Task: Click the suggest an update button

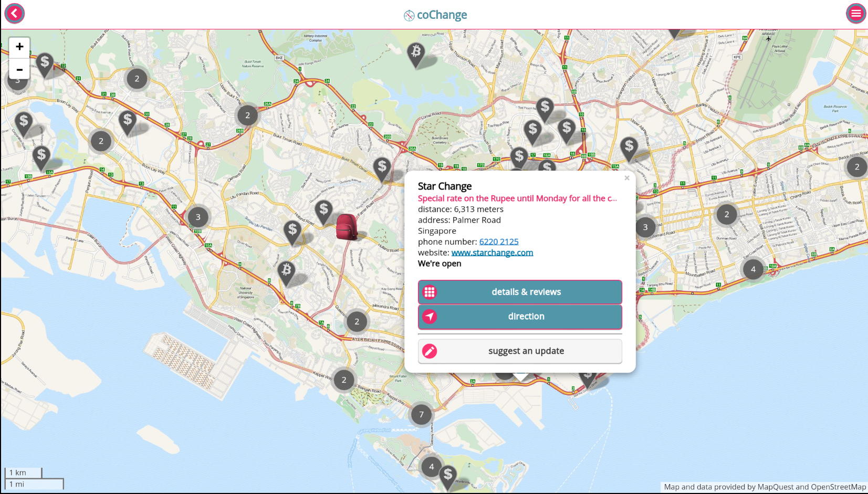Action: coord(520,351)
